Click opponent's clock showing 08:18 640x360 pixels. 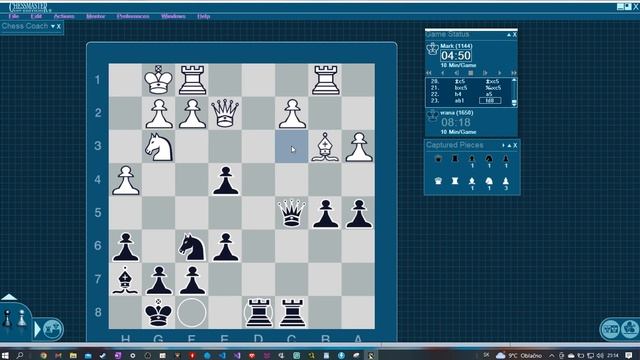coord(456,122)
